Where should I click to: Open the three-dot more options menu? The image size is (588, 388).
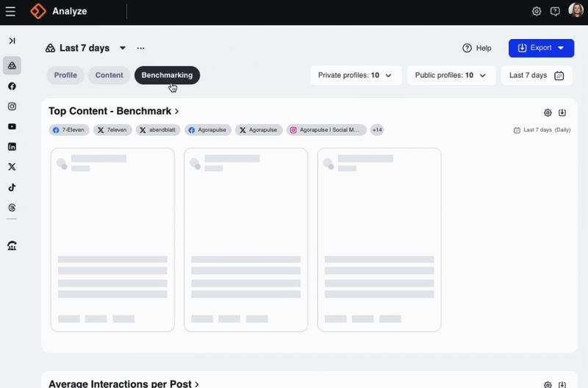coord(140,48)
